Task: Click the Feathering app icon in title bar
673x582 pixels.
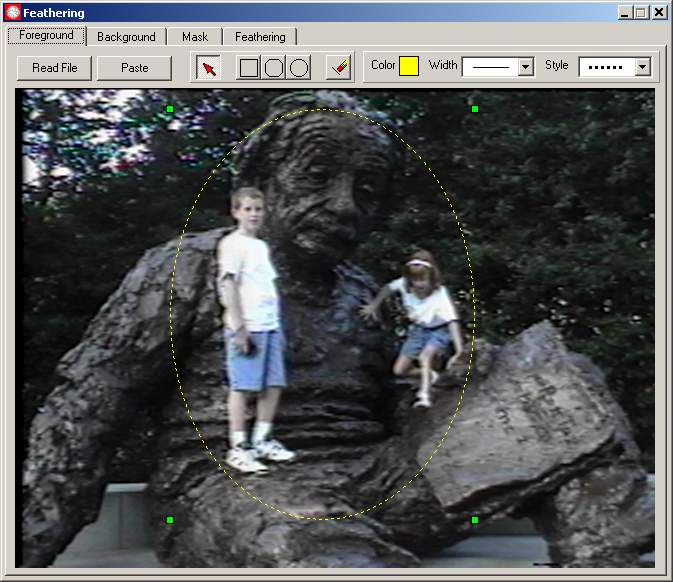Action: click(x=12, y=13)
